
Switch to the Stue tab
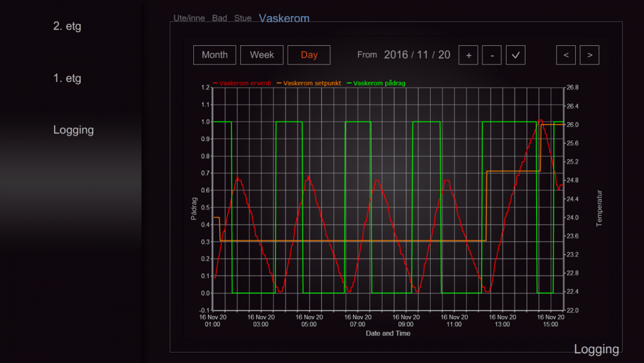[243, 18]
